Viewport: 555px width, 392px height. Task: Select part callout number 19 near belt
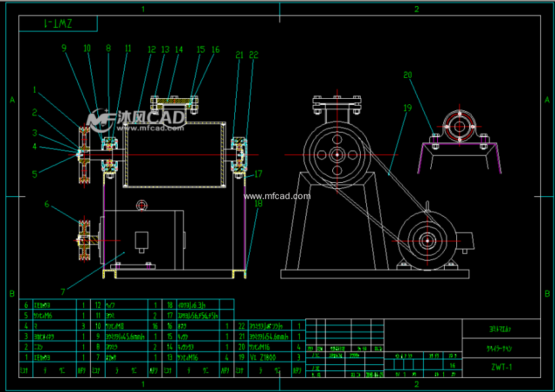coord(407,107)
